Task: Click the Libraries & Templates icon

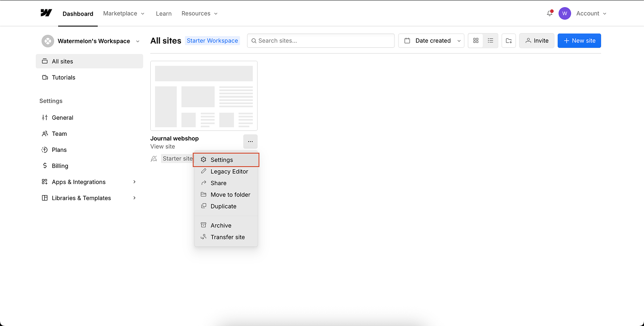Action: pos(45,198)
